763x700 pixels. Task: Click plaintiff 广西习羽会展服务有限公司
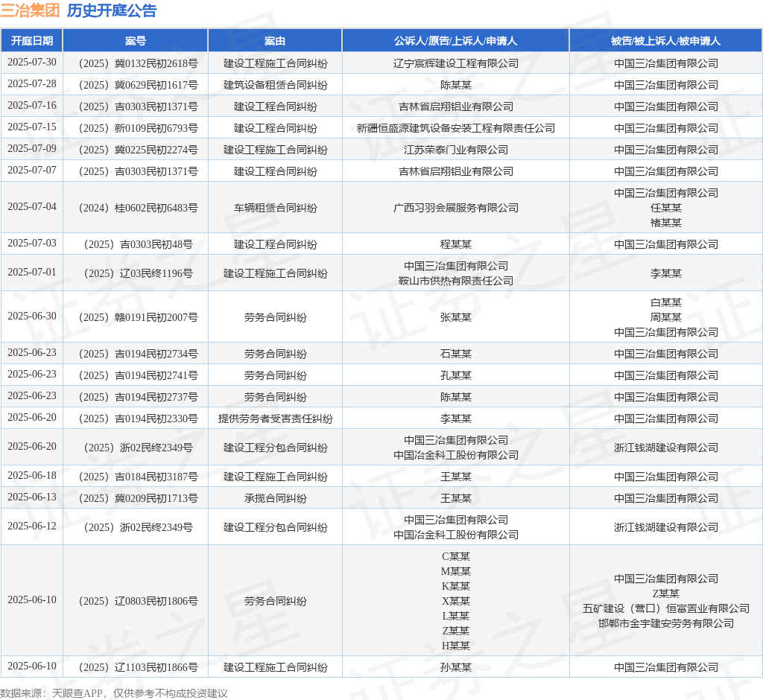[x=456, y=208]
